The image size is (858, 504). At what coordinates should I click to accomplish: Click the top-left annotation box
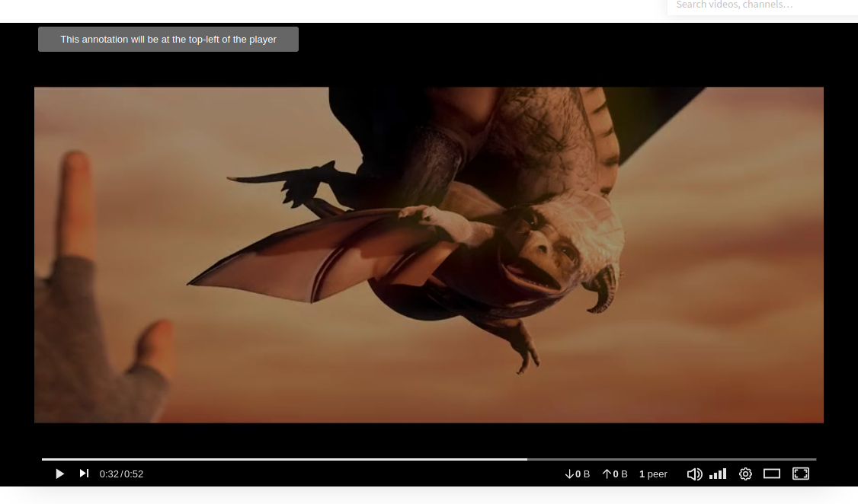(x=168, y=39)
